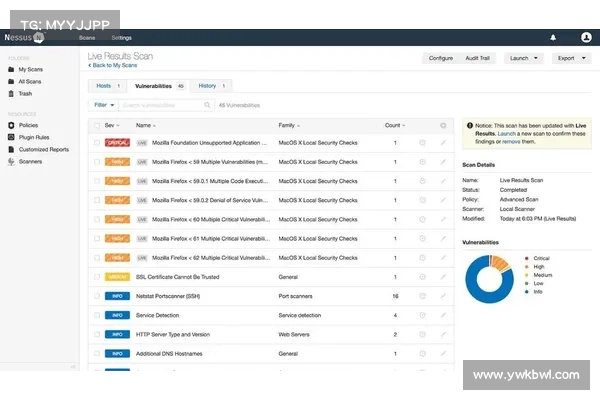Click edit pencil for Netstat Portscanner row
This screenshot has width=600, height=400.
(443, 296)
